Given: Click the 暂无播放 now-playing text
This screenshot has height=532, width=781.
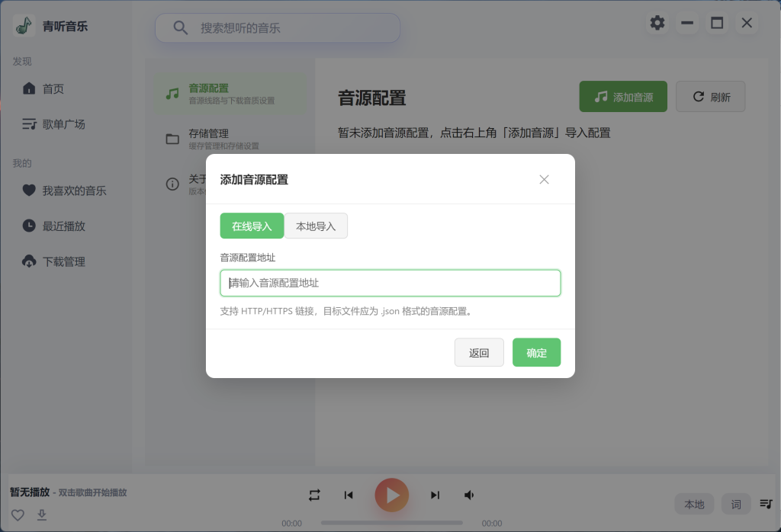Looking at the screenshot, I should 30,492.
